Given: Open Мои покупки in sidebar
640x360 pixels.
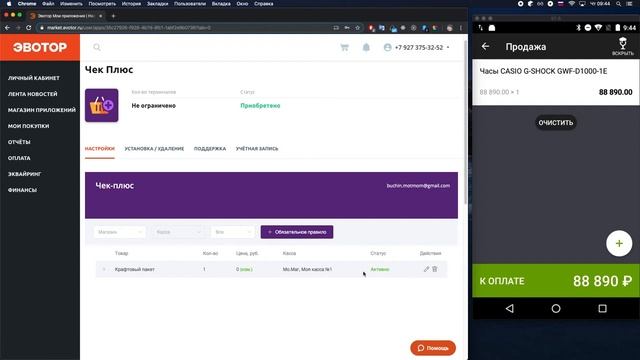Looking at the screenshot, I should click(29, 126).
